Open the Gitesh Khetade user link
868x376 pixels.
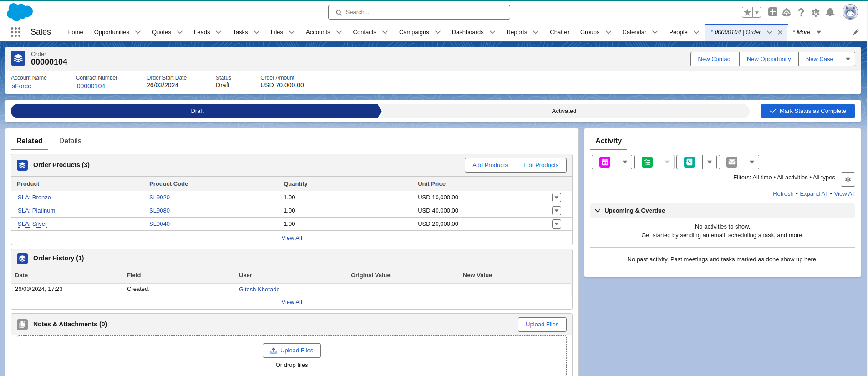coord(259,290)
